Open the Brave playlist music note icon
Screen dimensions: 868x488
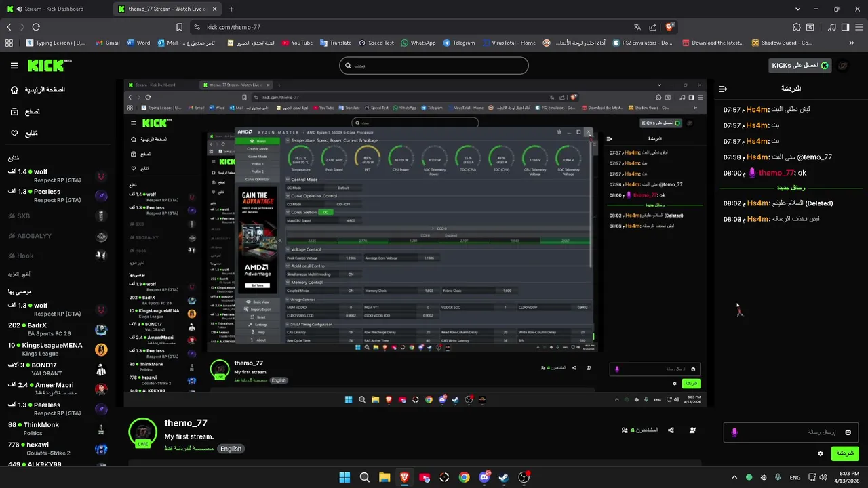(832, 27)
